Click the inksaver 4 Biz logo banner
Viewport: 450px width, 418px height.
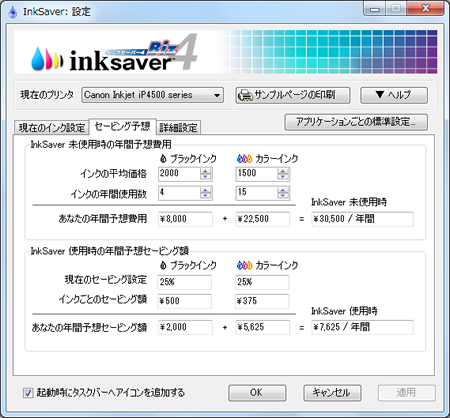point(226,52)
